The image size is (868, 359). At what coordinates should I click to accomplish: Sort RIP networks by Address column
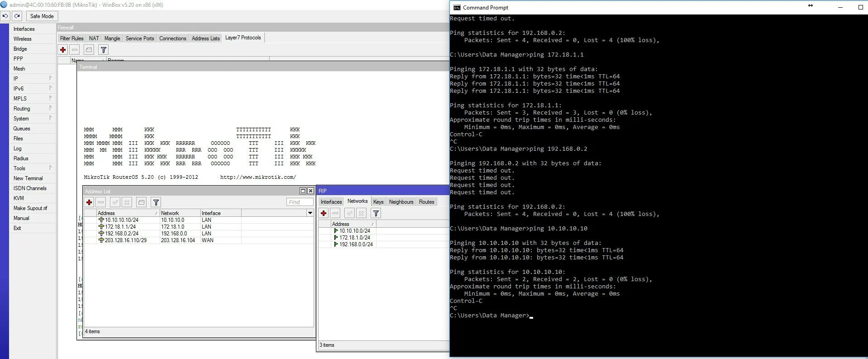[x=353, y=224]
